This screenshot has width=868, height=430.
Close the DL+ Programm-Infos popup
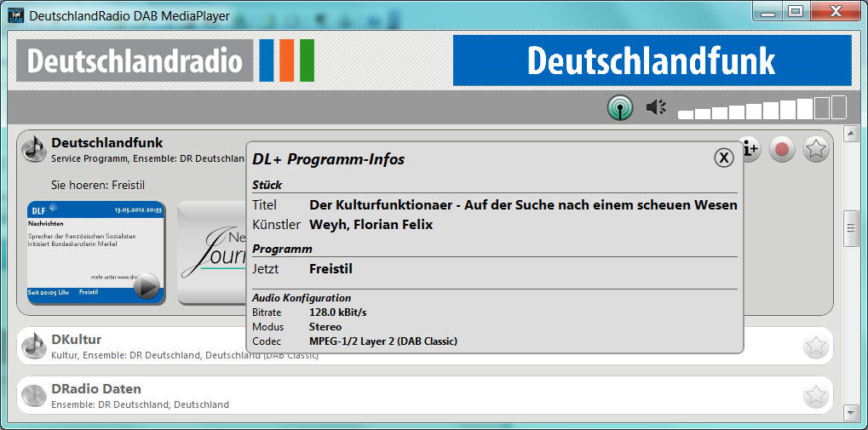coord(723,158)
